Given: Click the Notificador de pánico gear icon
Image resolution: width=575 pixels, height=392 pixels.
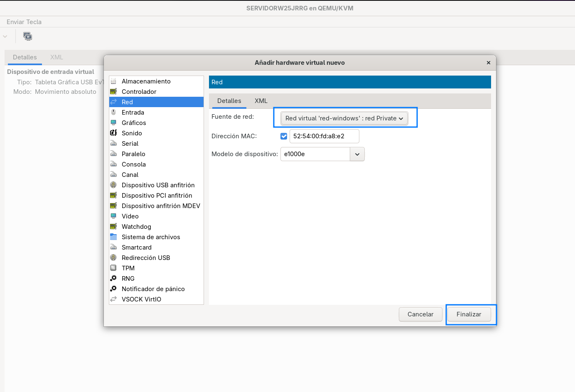Looking at the screenshot, I should [113, 289].
